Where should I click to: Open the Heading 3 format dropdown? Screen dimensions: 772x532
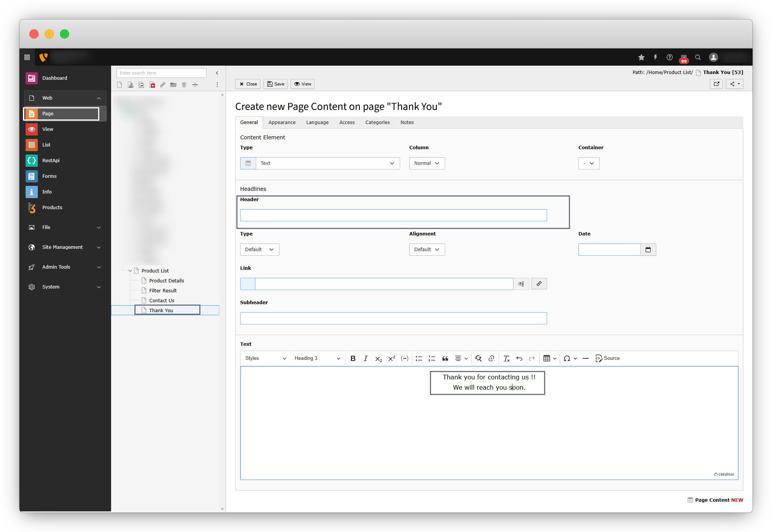click(317, 358)
